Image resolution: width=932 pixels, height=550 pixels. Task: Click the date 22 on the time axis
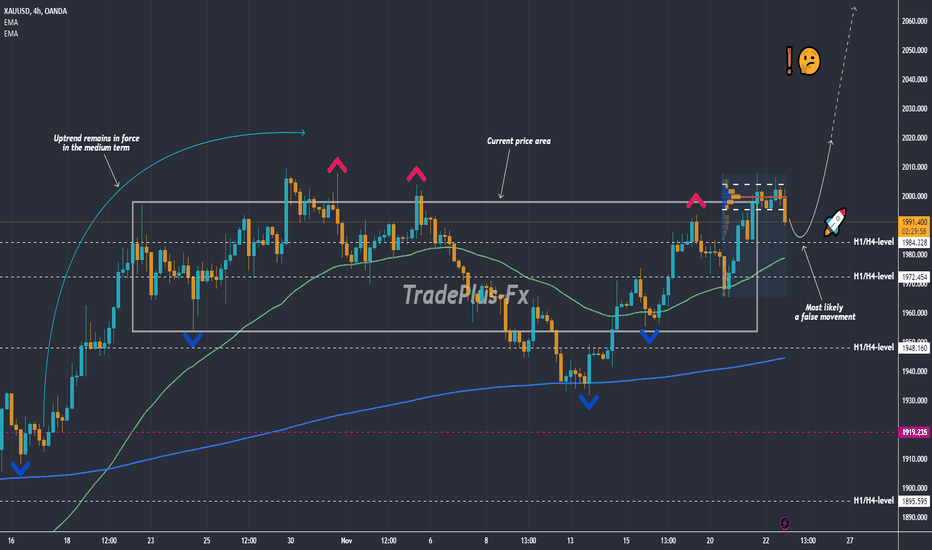pos(766,540)
